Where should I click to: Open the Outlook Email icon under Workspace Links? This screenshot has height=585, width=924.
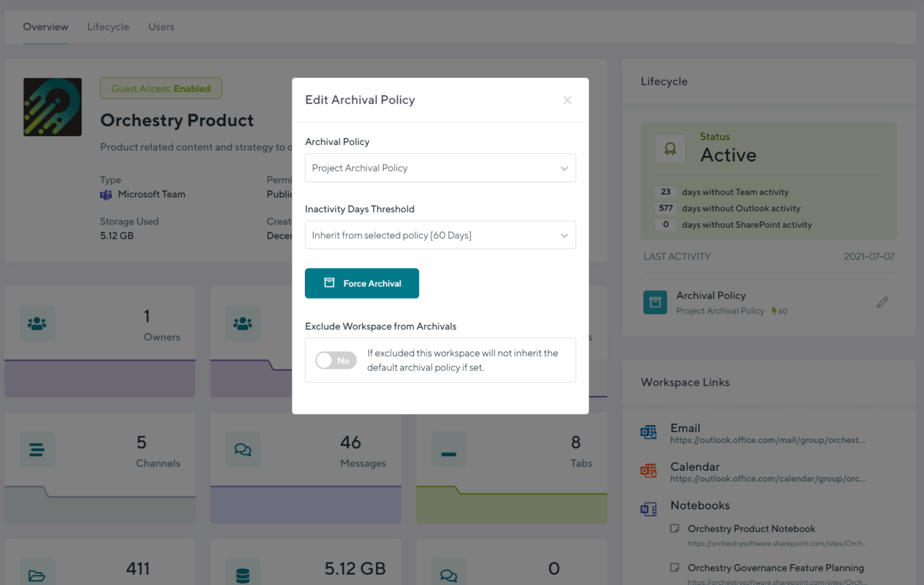648,432
